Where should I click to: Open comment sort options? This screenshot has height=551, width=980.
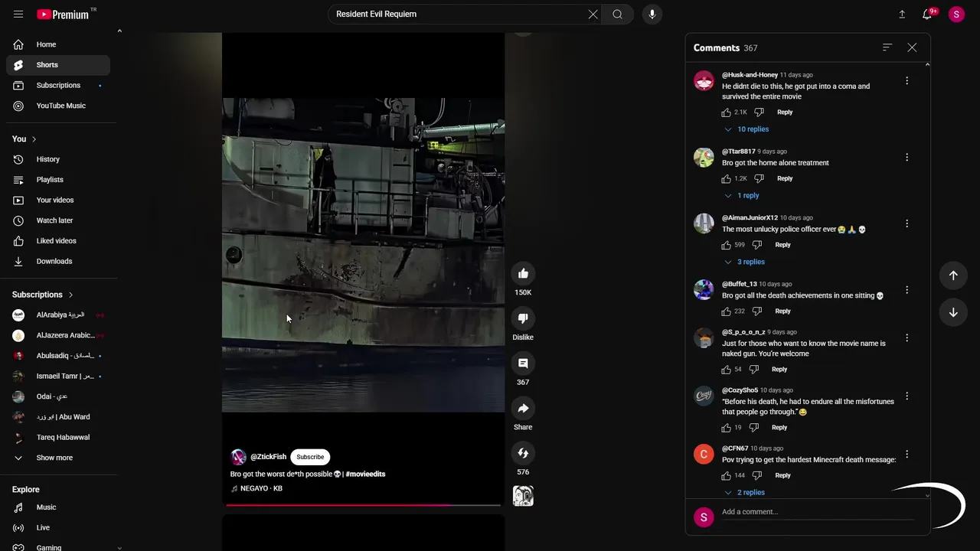[x=887, y=47]
